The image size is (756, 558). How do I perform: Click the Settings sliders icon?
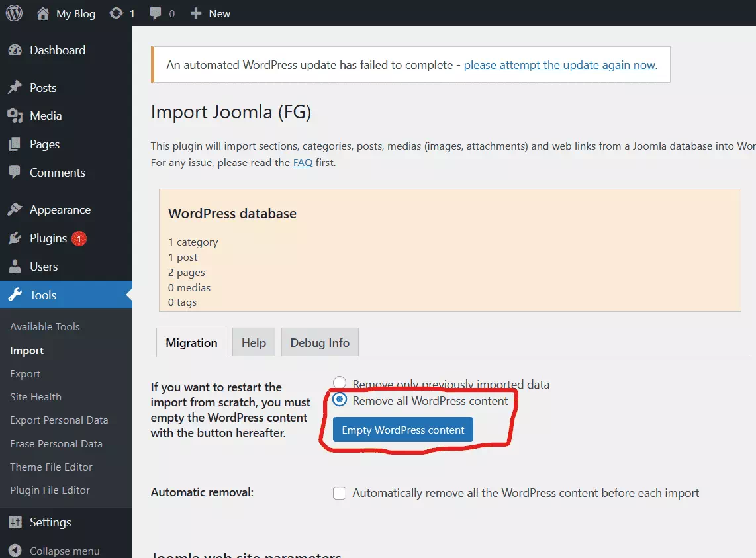tap(15, 522)
